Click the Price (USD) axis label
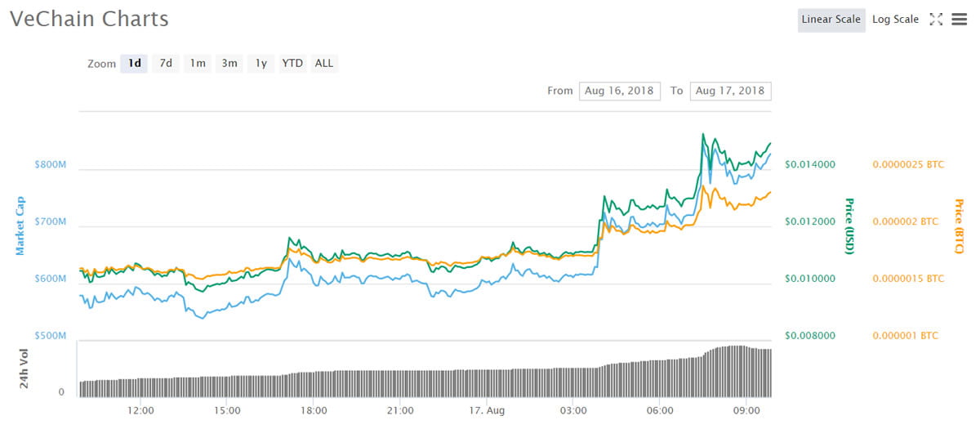 849,226
